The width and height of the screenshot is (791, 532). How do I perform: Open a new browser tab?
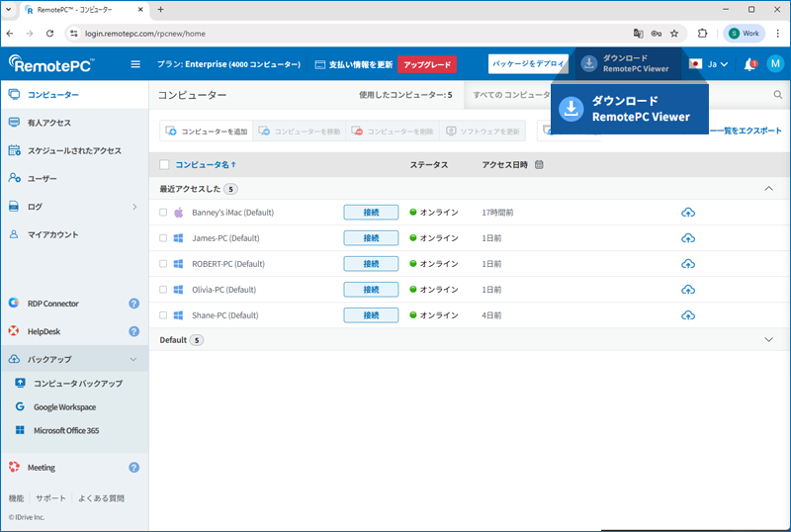point(160,9)
